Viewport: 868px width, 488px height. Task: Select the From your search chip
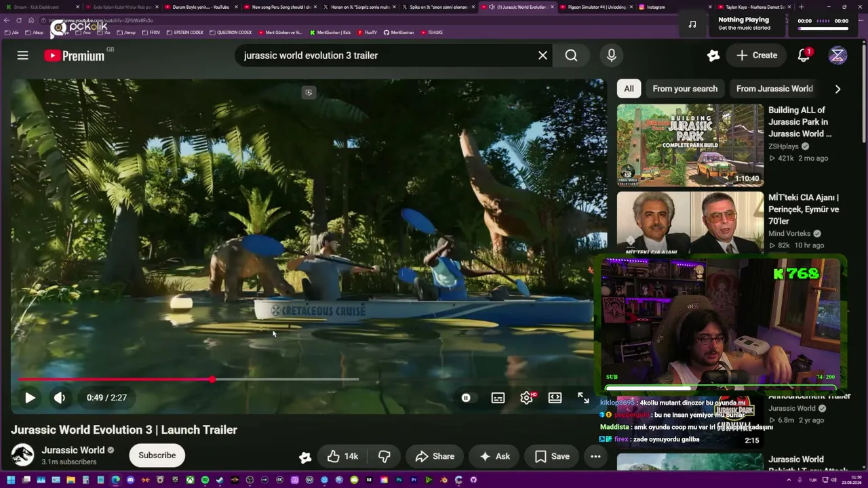(685, 89)
